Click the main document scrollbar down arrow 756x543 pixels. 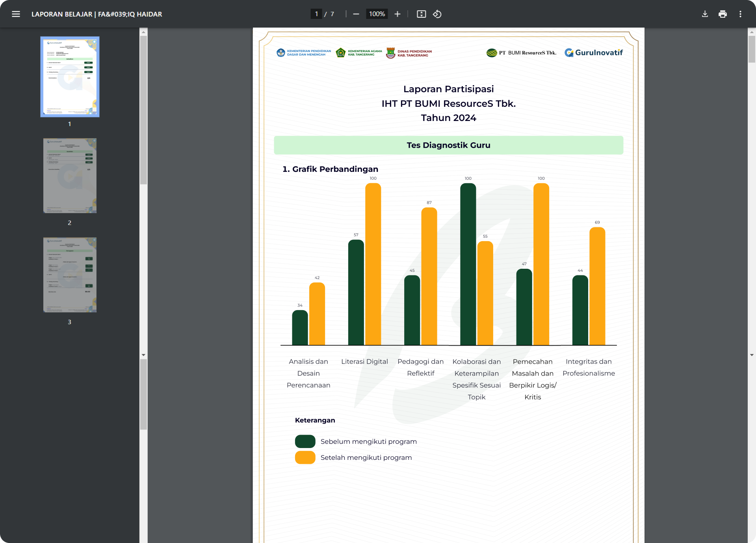(752, 355)
